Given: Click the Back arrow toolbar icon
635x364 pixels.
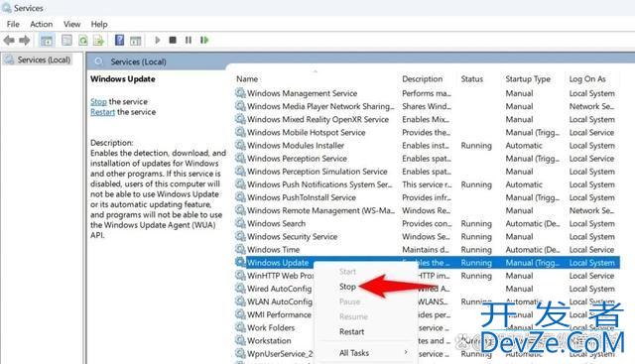Looking at the screenshot, I should pyautogui.click(x=9, y=40).
